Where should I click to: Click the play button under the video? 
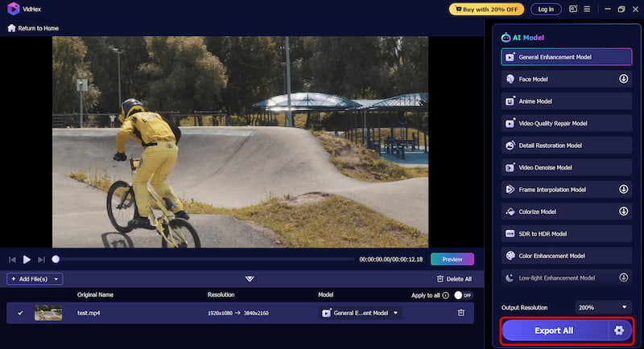point(27,260)
